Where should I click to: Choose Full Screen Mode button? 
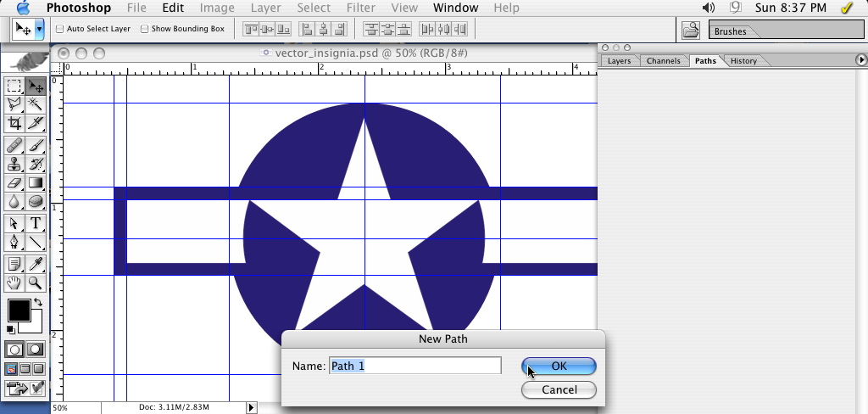tap(39, 368)
